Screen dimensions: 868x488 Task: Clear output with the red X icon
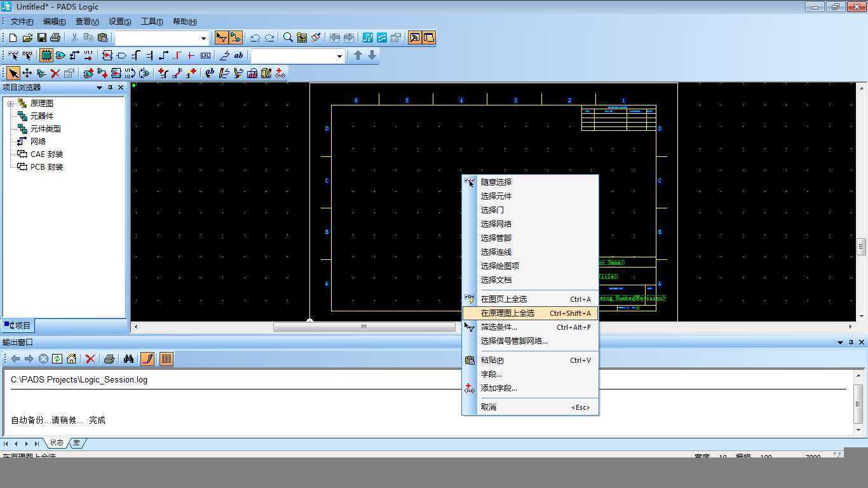(x=90, y=359)
